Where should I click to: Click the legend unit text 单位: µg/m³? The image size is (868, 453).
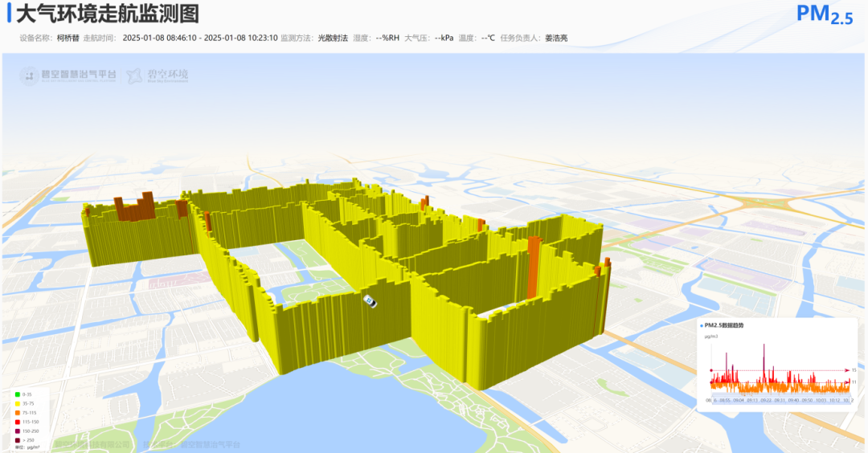click(x=27, y=447)
